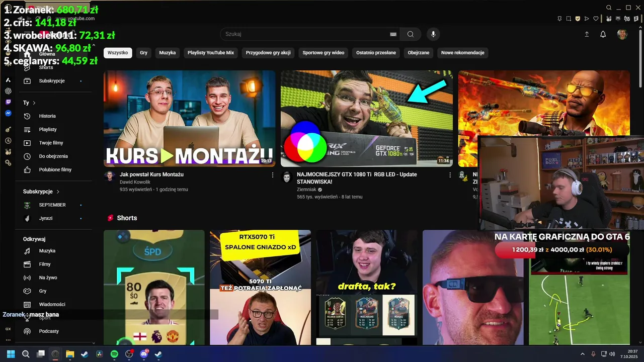Open Aria AI in Opera sidebar

pyautogui.click(x=8, y=80)
